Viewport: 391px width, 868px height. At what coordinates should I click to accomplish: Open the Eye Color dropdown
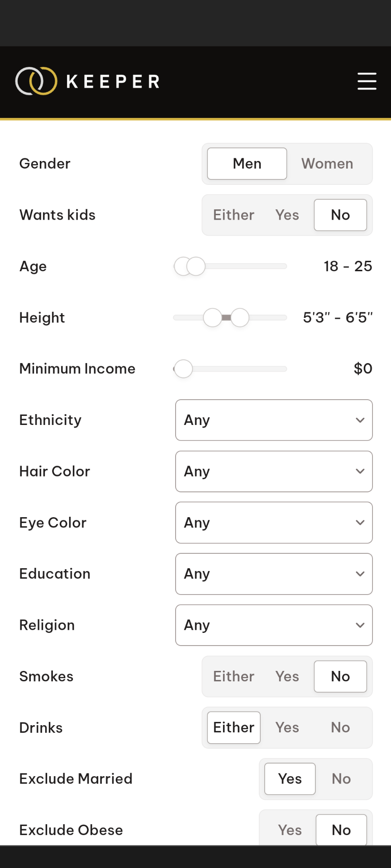pyautogui.click(x=274, y=523)
